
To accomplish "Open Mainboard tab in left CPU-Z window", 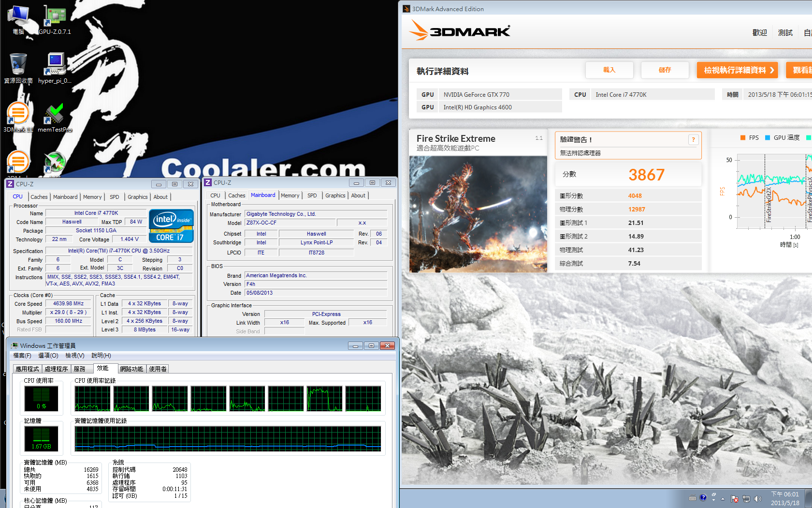I will point(65,197).
